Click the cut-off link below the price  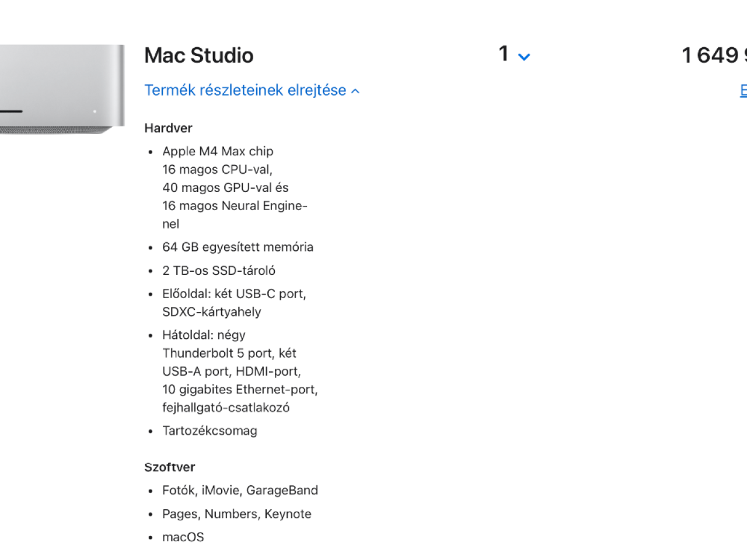(x=743, y=90)
